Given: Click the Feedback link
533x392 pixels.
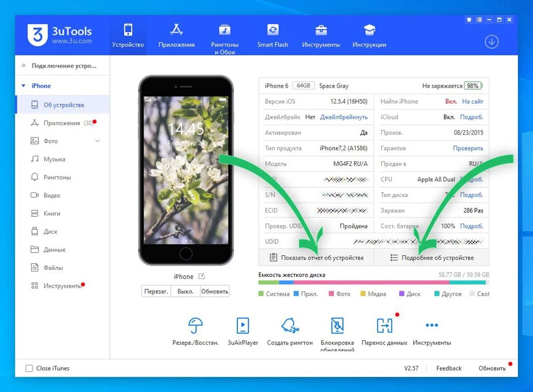Looking at the screenshot, I should 449,368.
